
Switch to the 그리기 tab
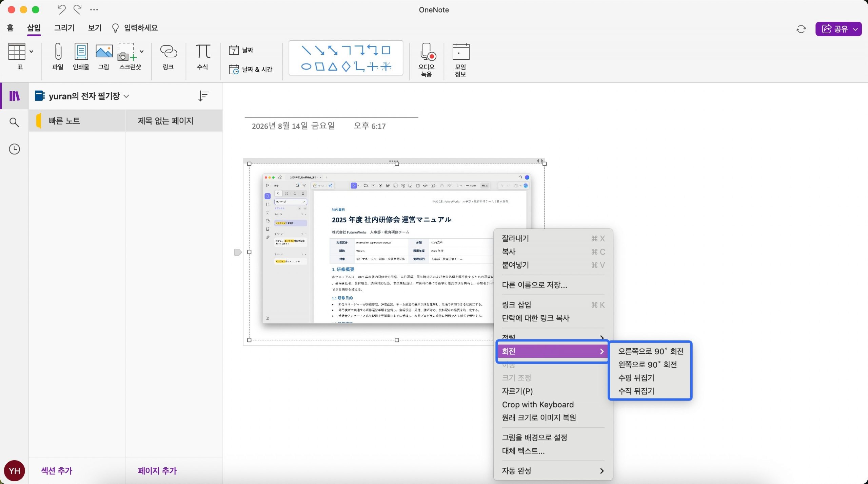click(x=64, y=28)
